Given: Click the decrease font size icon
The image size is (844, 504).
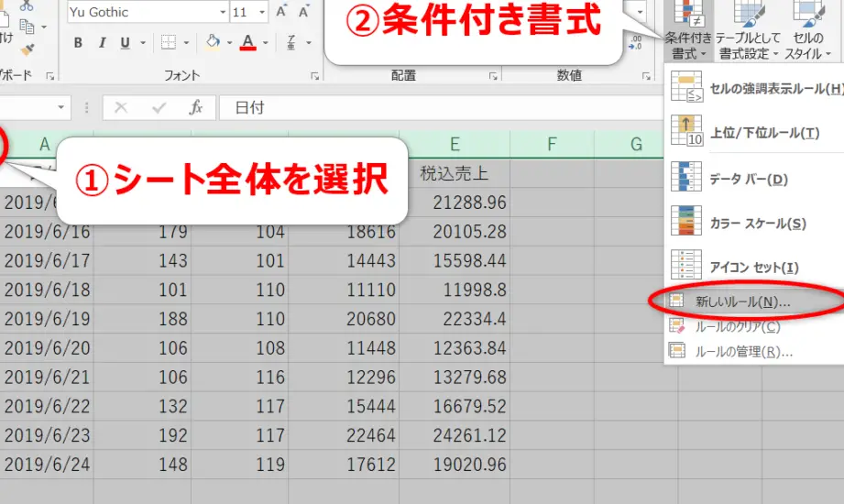Looking at the screenshot, I should click(303, 12).
